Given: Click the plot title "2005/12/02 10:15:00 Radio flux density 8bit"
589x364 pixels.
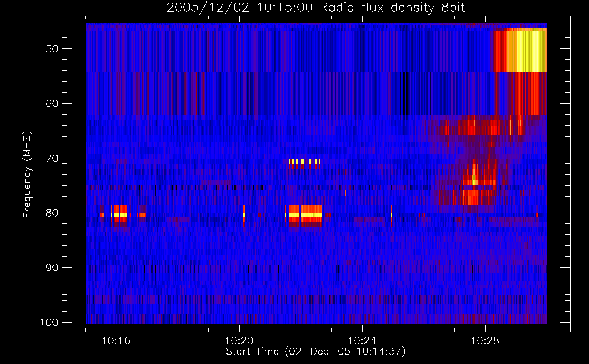Looking at the screenshot, I should pyautogui.click(x=316, y=8).
